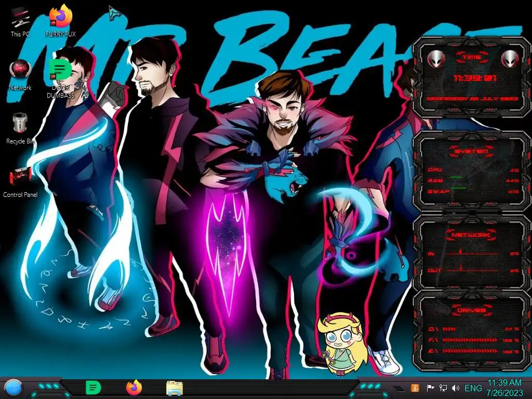The width and height of the screenshot is (532, 399).
Task: Click the C:\ drive usage bar
Action: pyautogui.click(x=449, y=329)
